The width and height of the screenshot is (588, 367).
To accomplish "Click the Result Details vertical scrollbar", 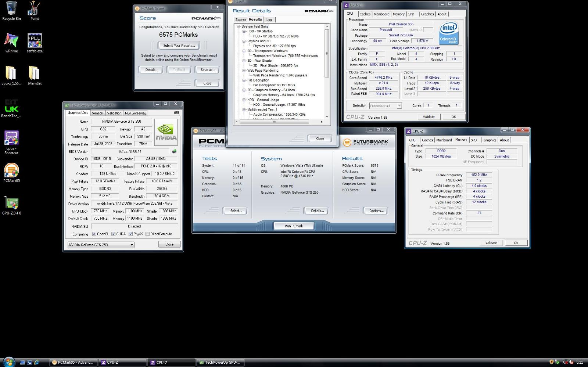I will pos(327,53).
